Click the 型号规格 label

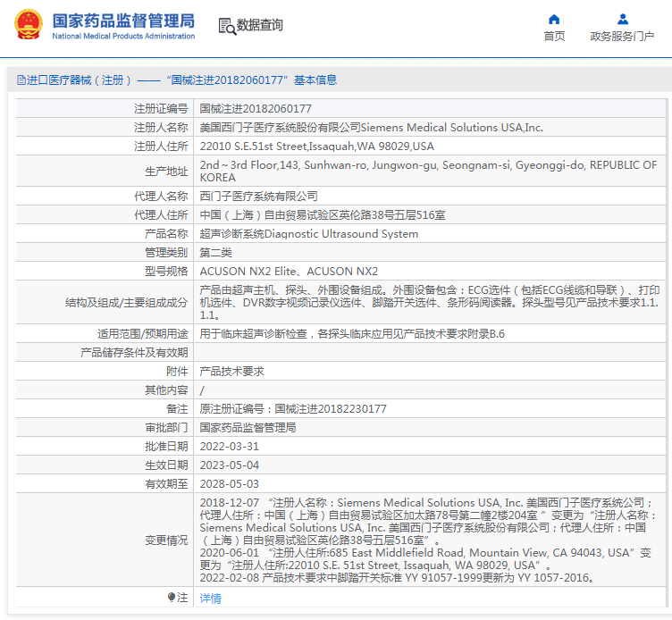(x=166, y=272)
